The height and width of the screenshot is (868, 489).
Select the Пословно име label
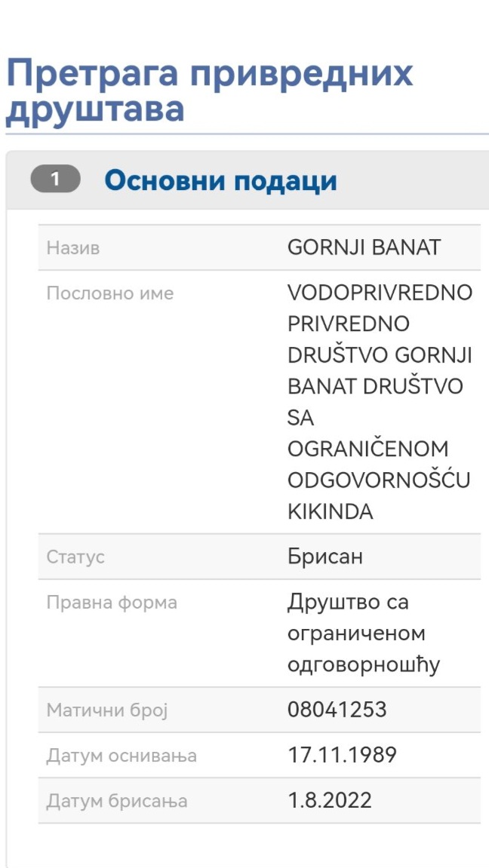point(110,293)
